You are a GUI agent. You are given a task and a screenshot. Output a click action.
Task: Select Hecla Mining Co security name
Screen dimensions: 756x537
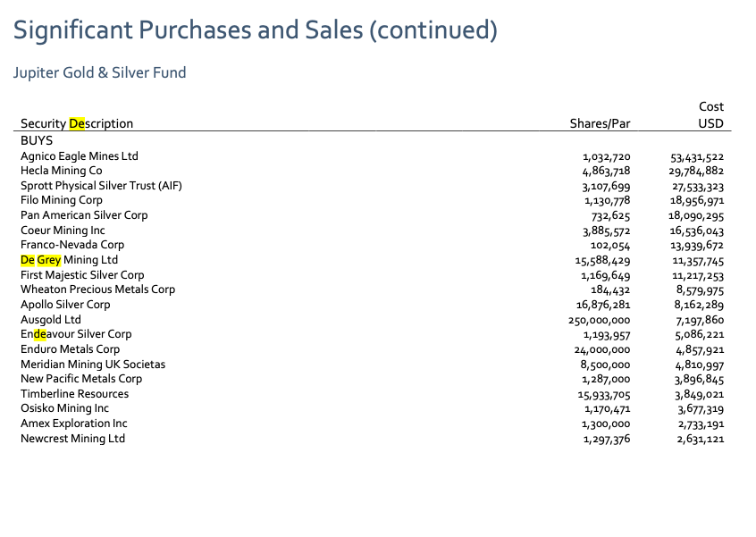coord(62,171)
